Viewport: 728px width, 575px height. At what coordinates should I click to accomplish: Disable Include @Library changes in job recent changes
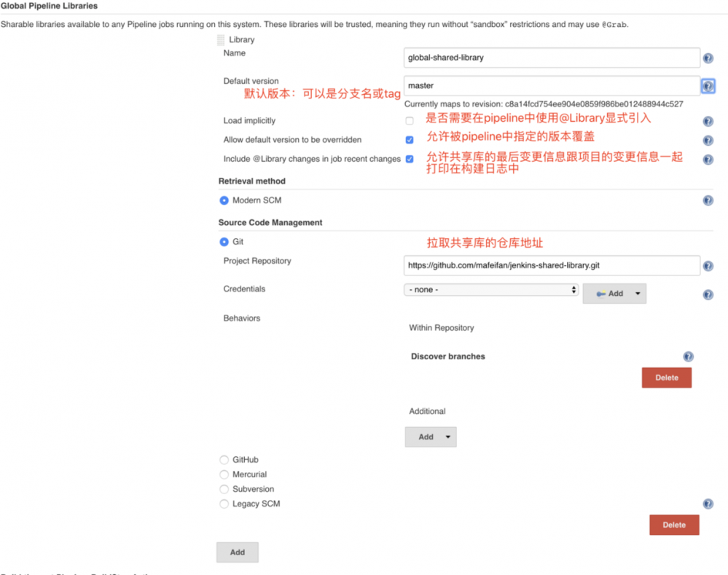tap(410, 159)
